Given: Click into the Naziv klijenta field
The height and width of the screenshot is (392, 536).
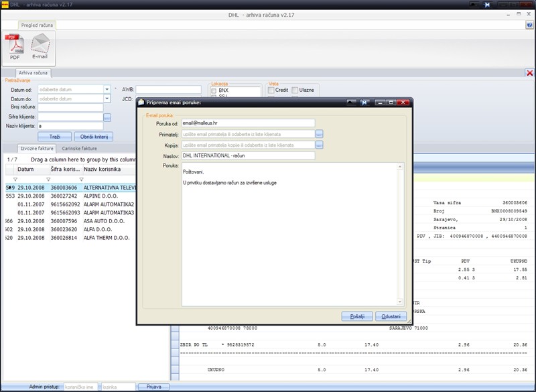Looking at the screenshot, I should point(70,126).
